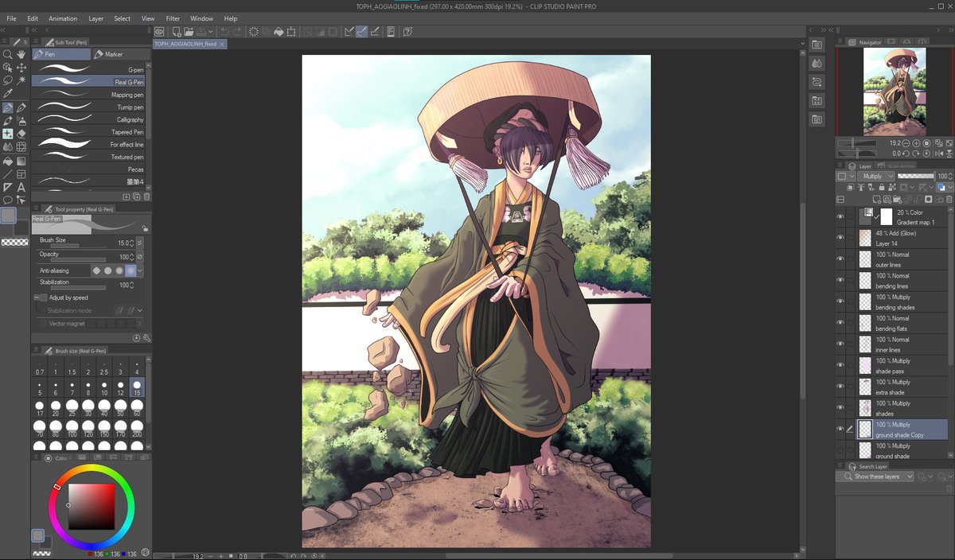
Task: Click the Undo arrow in command bar
Action: pyautogui.click(x=225, y=32)
